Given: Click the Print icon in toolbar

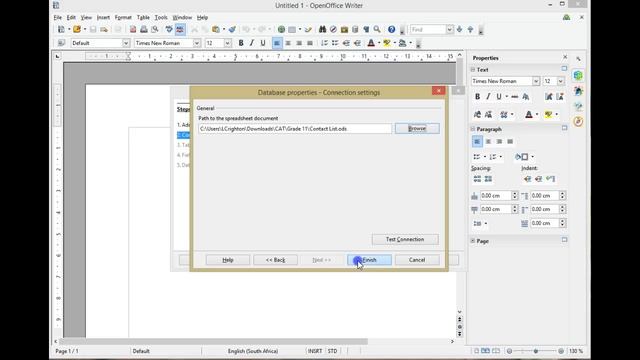Looking at the screenshot, I should coord(144,29).
